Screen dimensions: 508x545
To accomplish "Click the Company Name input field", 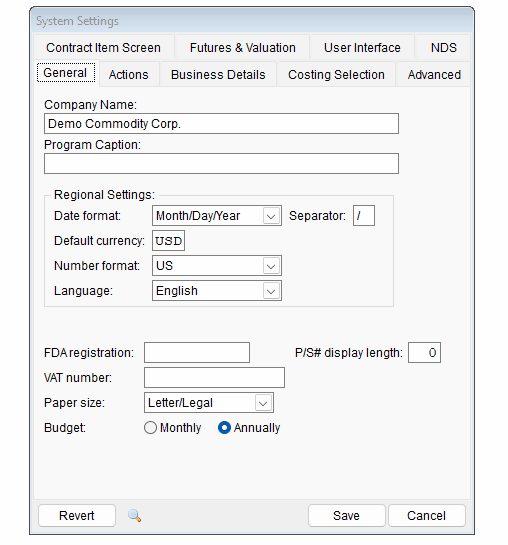I will (x=221, y=123).
